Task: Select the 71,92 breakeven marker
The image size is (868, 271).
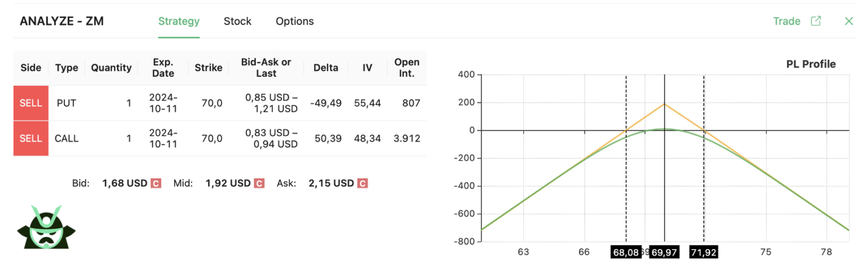Action: coord(704,252)
